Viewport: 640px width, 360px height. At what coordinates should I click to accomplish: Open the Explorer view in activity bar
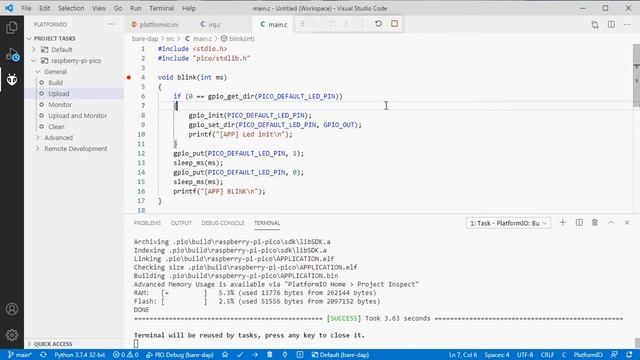(x=12, y=27)
